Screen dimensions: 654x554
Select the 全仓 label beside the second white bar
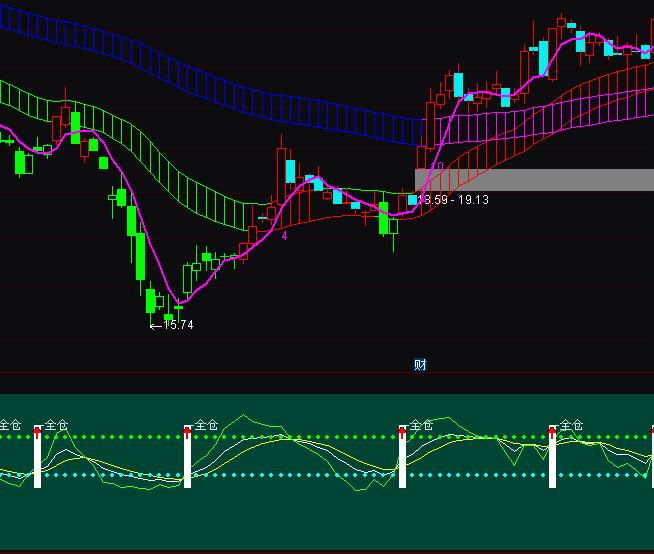(205, 425)
